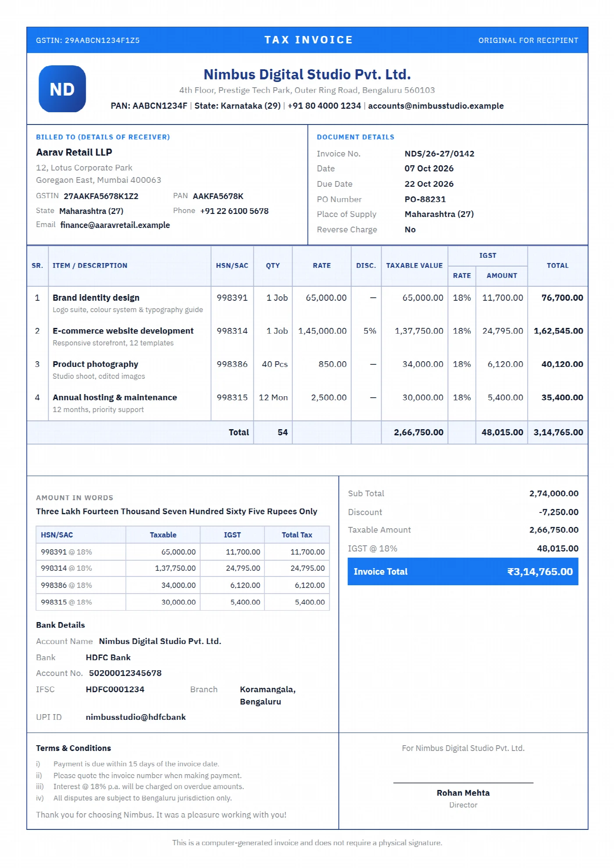Screen dimensions: 614x868
Task: Click the Brand identity design item
Action: 96,298
